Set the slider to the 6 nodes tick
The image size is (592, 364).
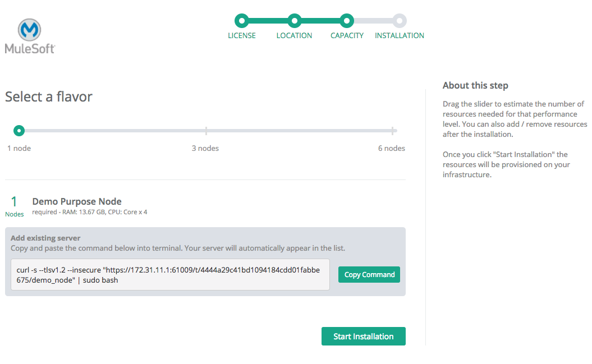coord(392,131)
